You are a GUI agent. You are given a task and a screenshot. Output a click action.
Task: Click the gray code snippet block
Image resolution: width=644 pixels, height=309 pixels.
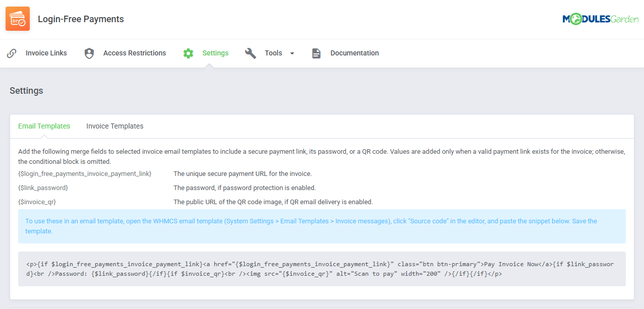[322, 269]
